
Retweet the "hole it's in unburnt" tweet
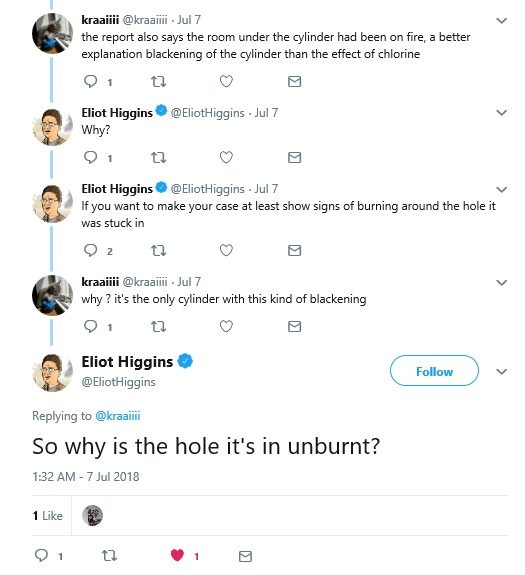point(109,556)
